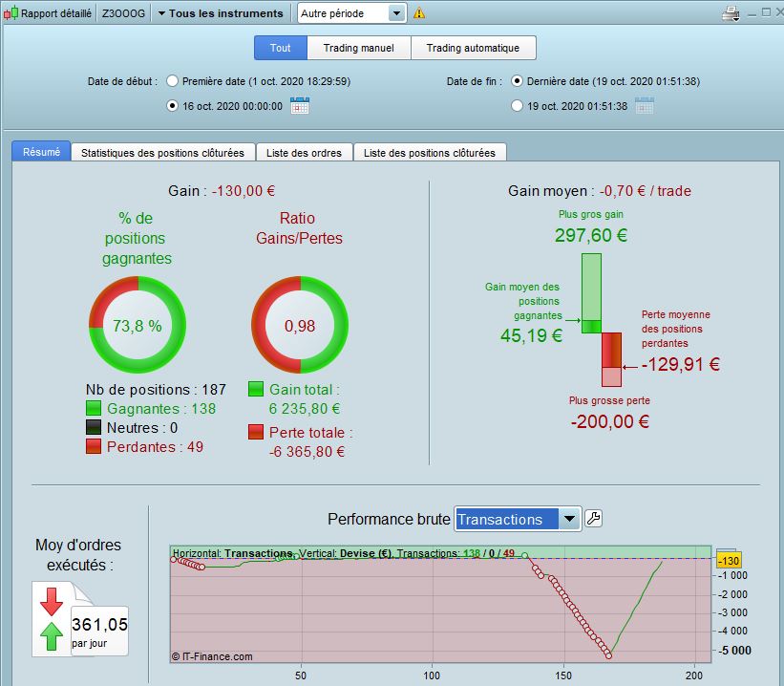
Task: Click the 73,8 % winning positions donut
Action: 138,324
